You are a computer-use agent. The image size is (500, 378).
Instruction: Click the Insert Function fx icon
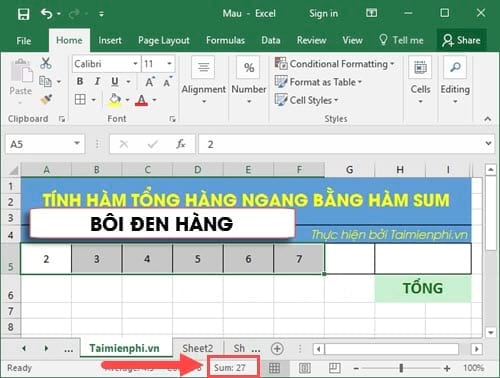tap(181, 144)
